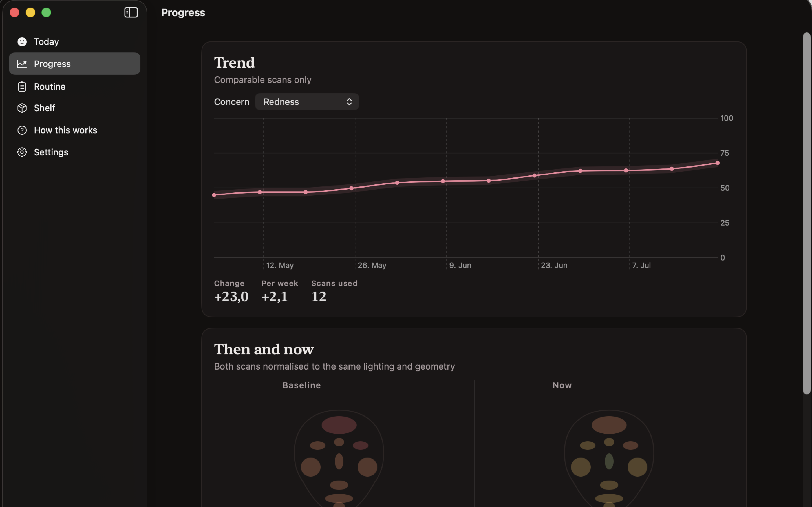The image size is (812, 507).
Task: Click the Now face map forehead region
Action: [x=609, y=425]
